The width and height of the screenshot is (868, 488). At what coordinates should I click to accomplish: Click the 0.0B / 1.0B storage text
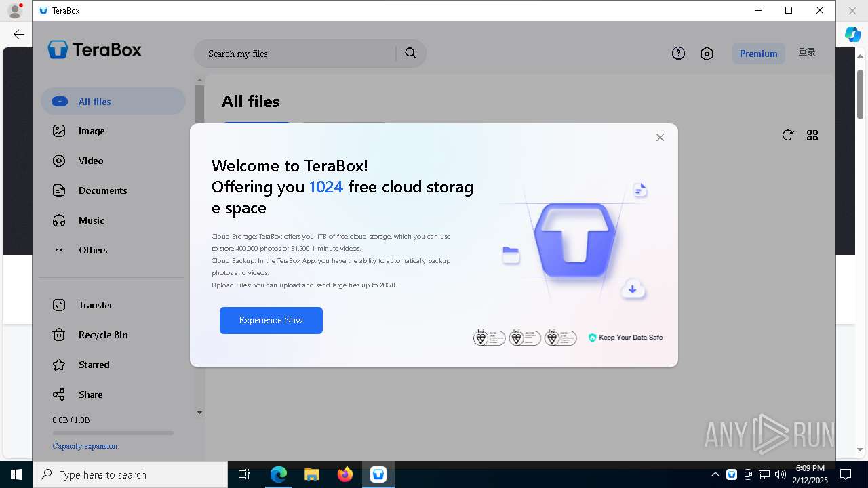[x=71, y=420]
